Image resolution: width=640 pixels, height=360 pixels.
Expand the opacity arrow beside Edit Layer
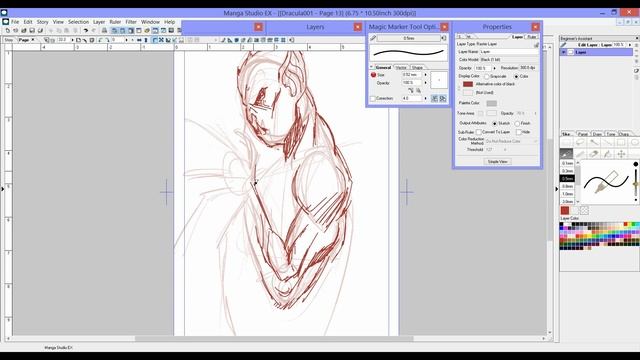tap(629, 44)
